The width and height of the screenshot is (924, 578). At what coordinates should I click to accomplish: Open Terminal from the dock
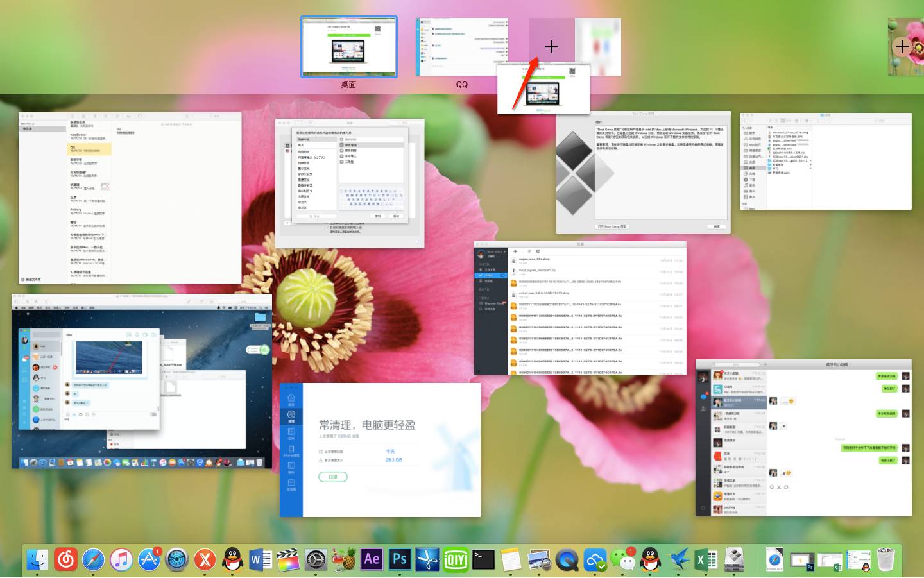pyautogui.click(x=483, y=559)
